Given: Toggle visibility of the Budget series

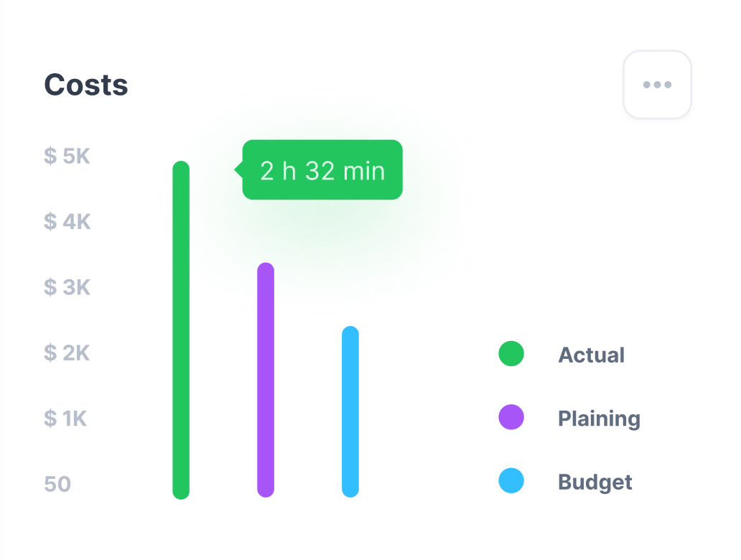Looking at the screenshot, I should coord(511,482).
